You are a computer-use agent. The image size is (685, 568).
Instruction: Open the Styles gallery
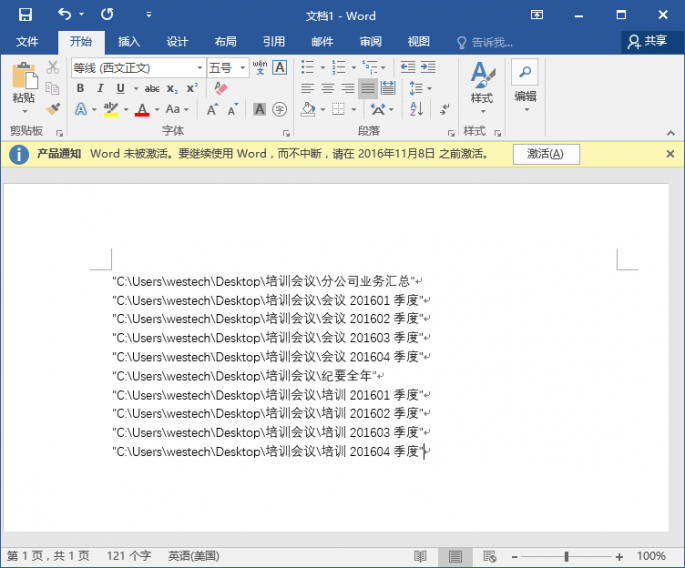point(482,87)
